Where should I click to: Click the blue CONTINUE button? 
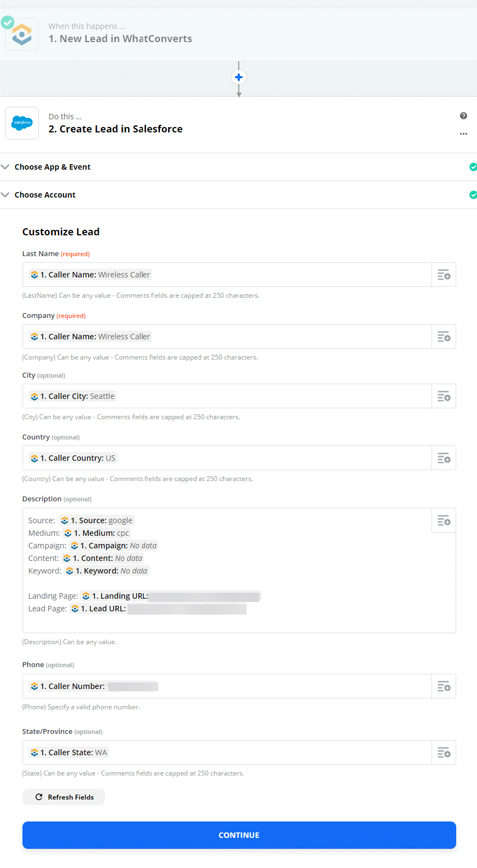[239, 835]
